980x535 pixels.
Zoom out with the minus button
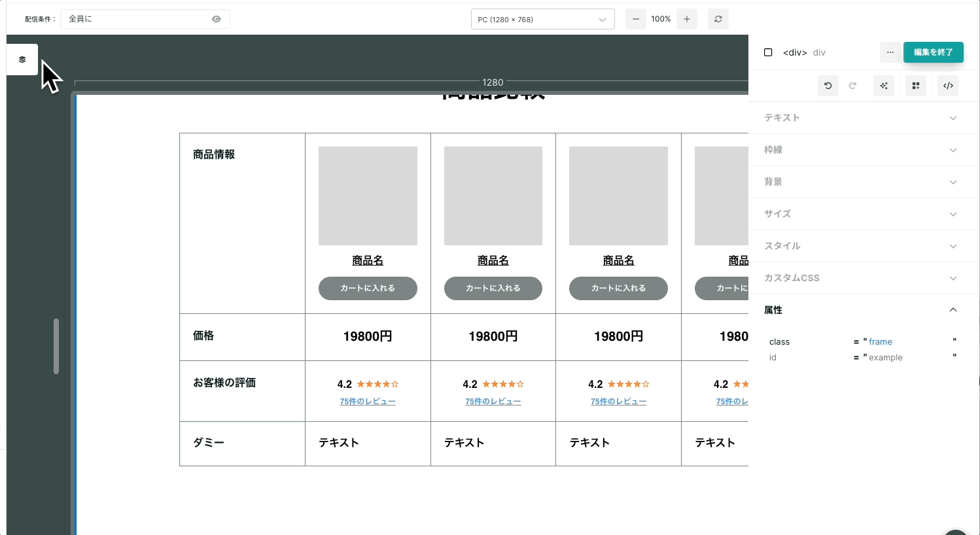point(635,19)
